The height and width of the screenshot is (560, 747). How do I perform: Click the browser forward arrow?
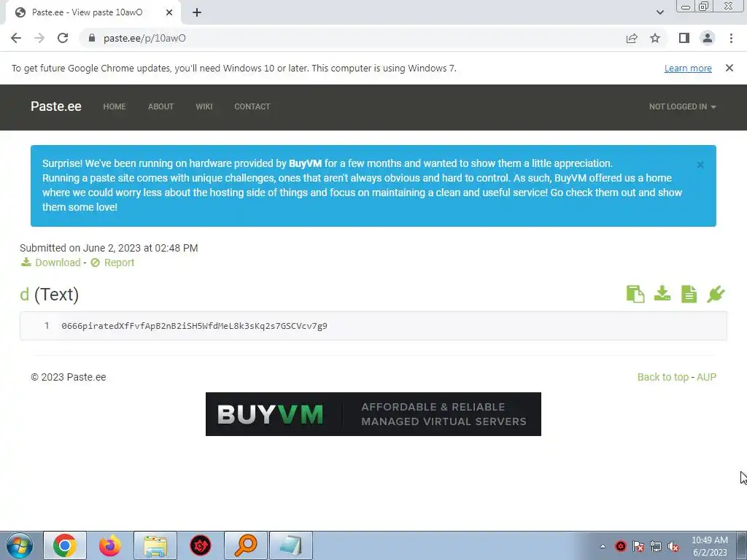39,38
